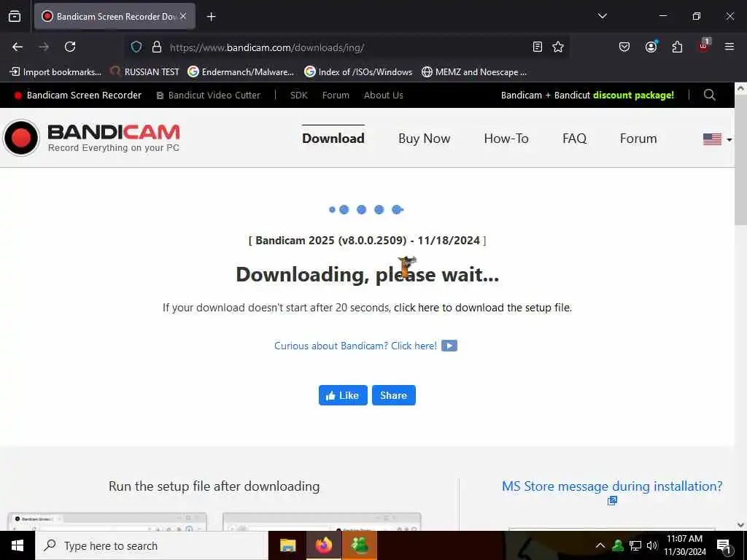Open notification center icon
747x560 pixels.
point(724,546)
